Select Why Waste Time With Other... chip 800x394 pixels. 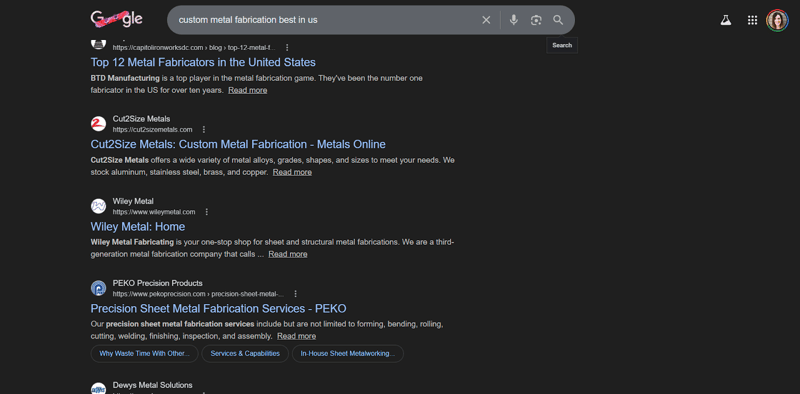pos(144,354)
